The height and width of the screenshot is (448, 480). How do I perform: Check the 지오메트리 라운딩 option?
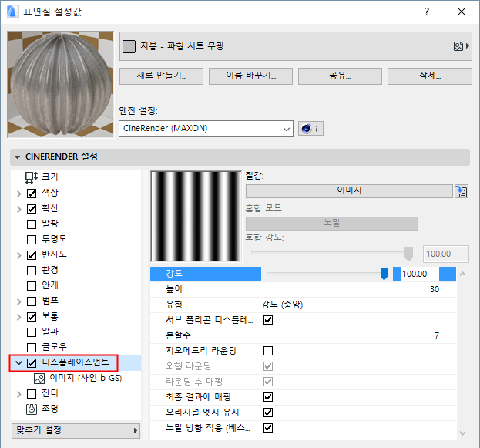[x=268, y=351]
